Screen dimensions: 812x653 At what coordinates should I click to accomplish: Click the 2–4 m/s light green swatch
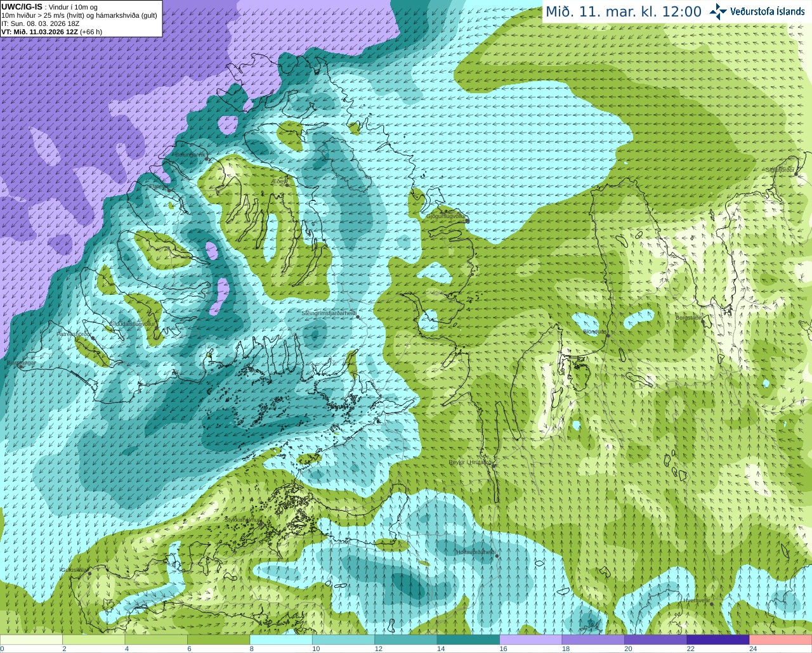[x=94, y=640]
